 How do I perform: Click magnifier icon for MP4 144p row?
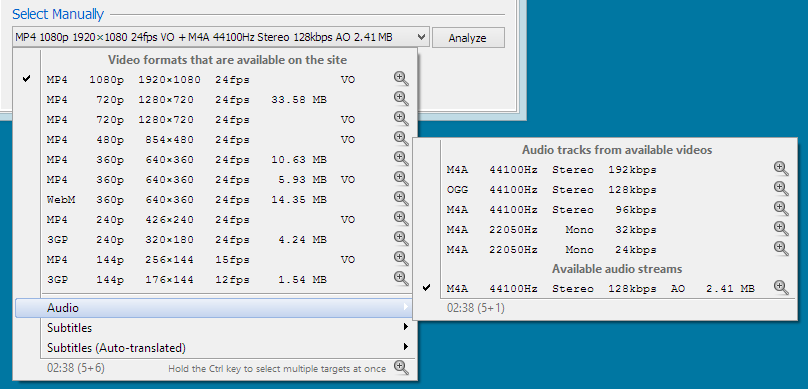coord(401,259)
